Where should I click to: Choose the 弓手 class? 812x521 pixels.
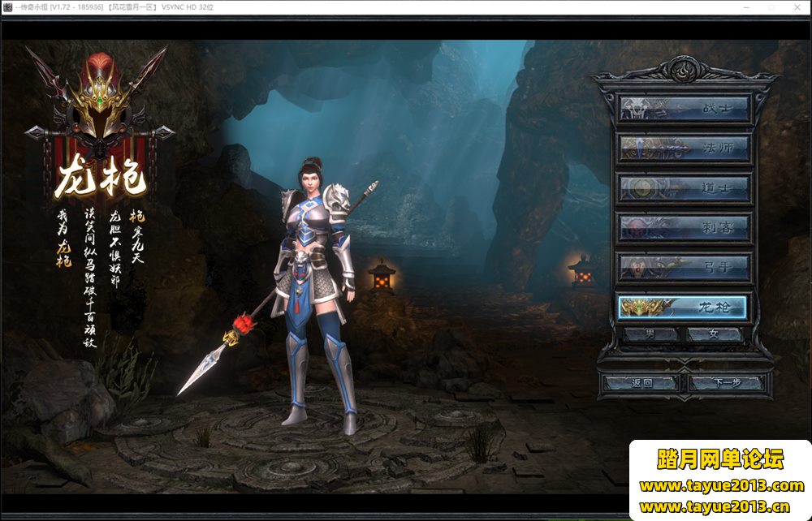coord(684,268)
